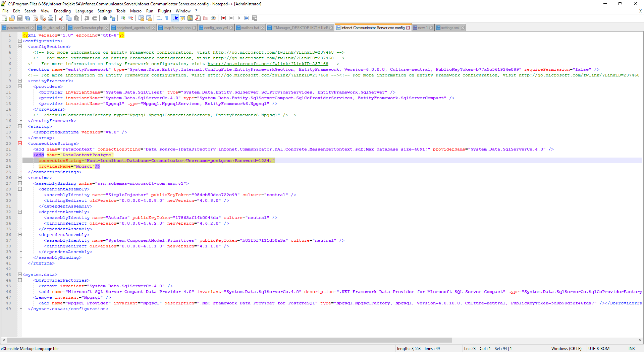Image resolution: width=644 pixels, height=352 pixels.
Task: Click line number 23 in the margin
Action: [8, 161]
